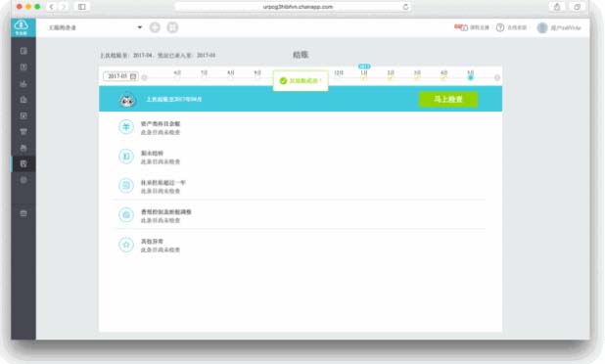Click the sixth sidebar icon from the top
Screen dimensions: 605x364
click(x=23, y=131)
